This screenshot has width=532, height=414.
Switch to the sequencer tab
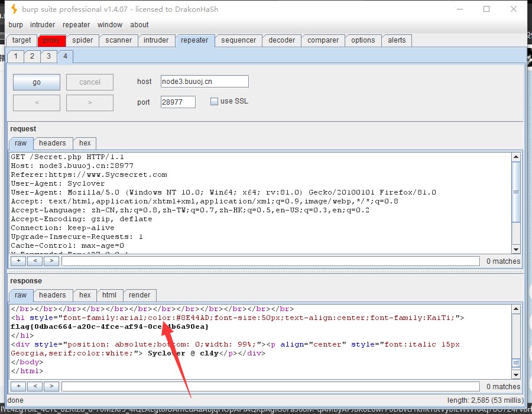(x=239, y=40)
